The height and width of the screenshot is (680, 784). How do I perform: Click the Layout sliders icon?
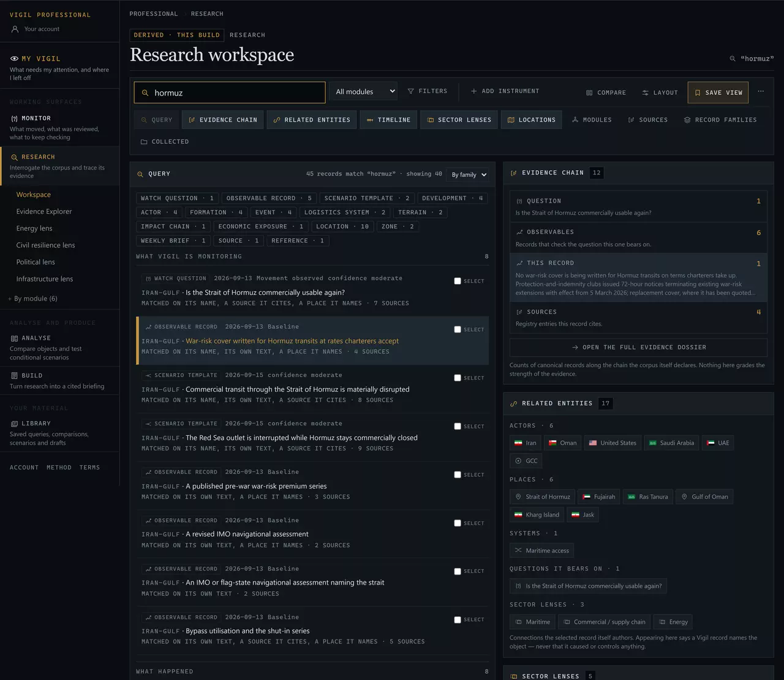[x=645, y=93]
